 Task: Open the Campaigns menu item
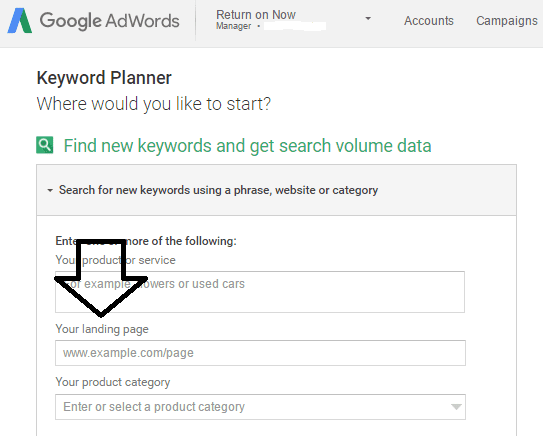click(x=507, y=21)
